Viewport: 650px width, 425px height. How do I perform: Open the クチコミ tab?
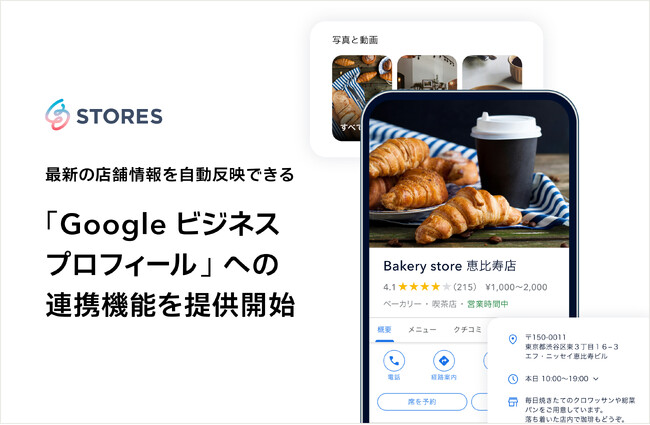467,330
